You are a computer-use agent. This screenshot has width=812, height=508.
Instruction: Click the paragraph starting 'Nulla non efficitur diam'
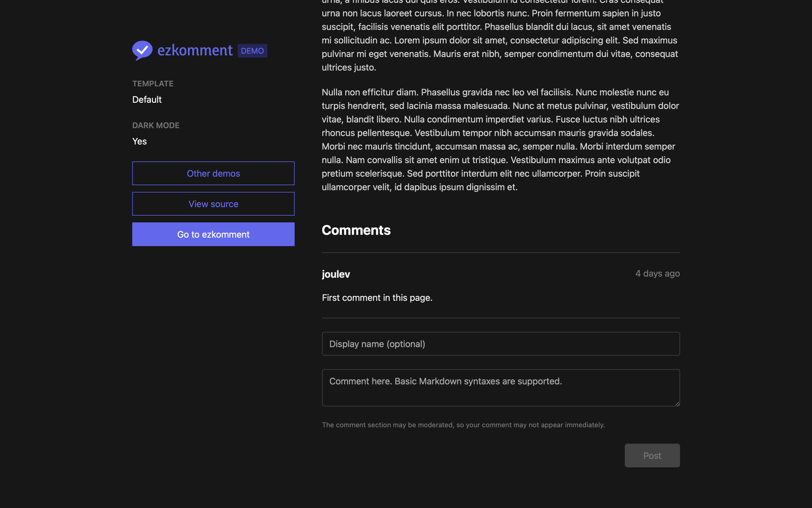click(x=501, y=139)
